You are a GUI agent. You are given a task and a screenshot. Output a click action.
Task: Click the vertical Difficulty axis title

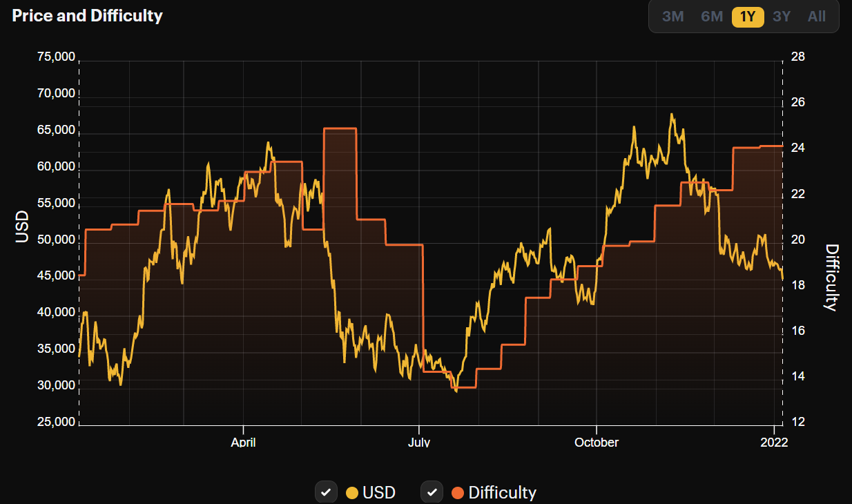pos(831,278)
